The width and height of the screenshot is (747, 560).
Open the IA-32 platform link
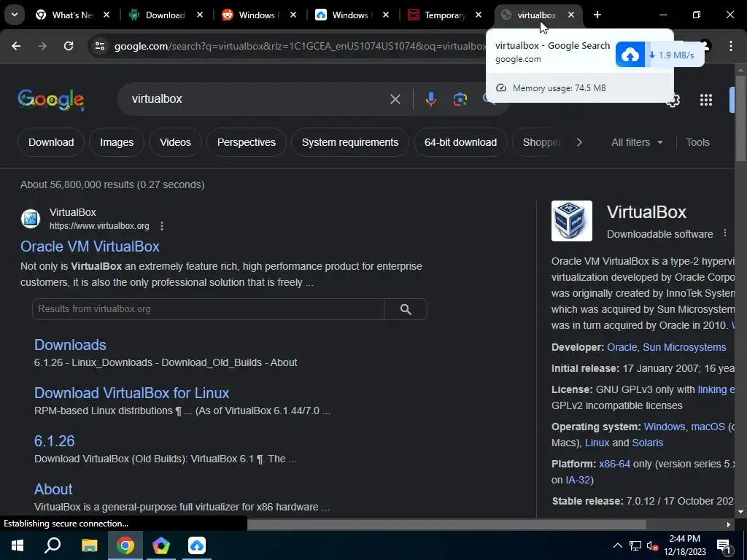[x=578, y=480]
